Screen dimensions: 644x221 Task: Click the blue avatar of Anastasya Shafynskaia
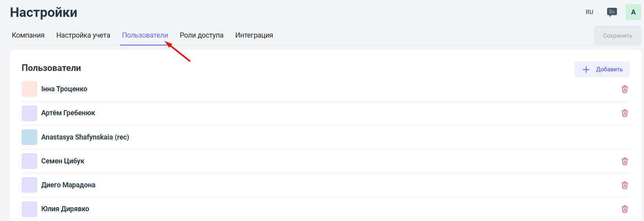(x=29, y=137)
